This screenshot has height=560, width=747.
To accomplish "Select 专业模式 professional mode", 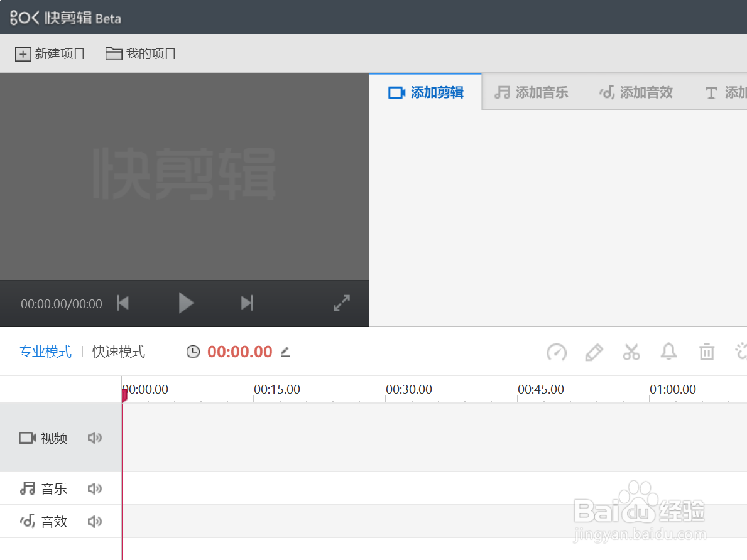I will pos(45,352).
